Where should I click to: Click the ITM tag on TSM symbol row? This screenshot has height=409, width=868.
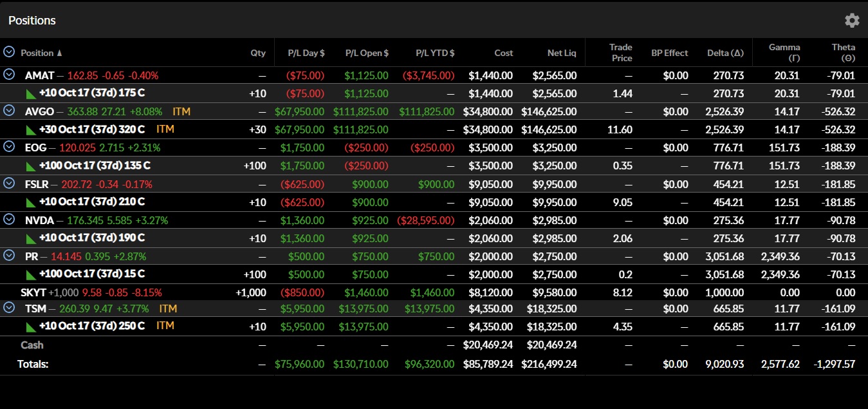[168, 309]
